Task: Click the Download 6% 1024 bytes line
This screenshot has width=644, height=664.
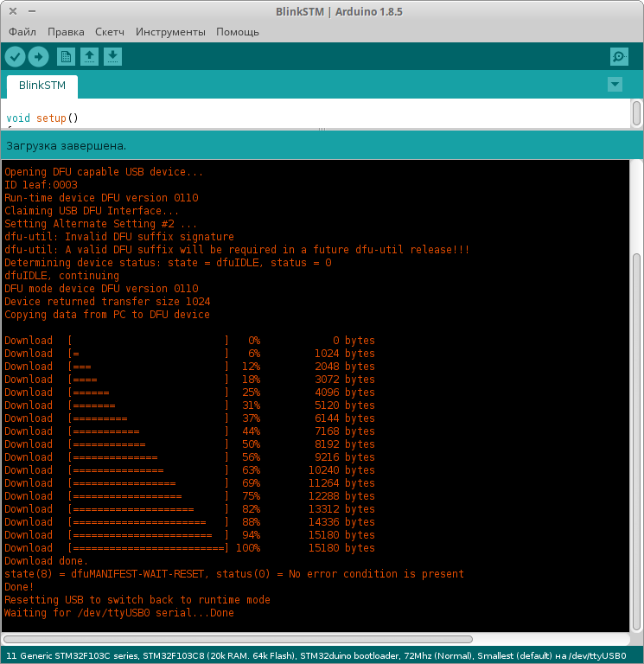Action: (x=189, y=354)
